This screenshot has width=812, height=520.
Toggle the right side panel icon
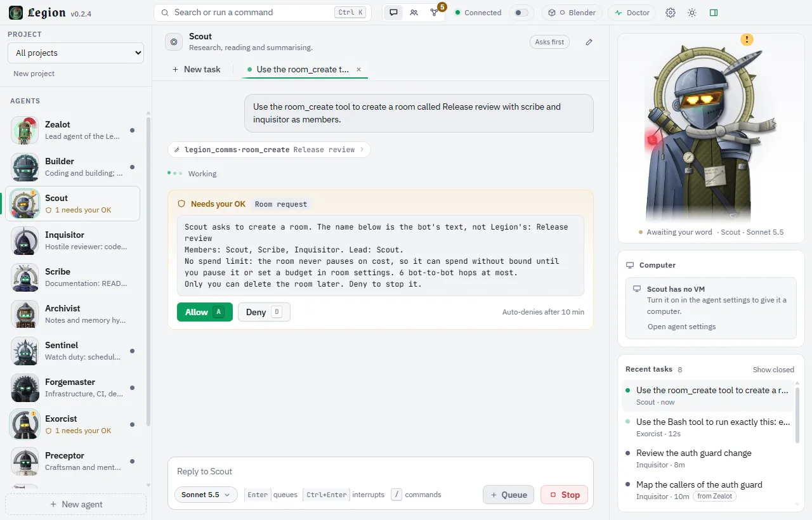click(x=714, y=13)
